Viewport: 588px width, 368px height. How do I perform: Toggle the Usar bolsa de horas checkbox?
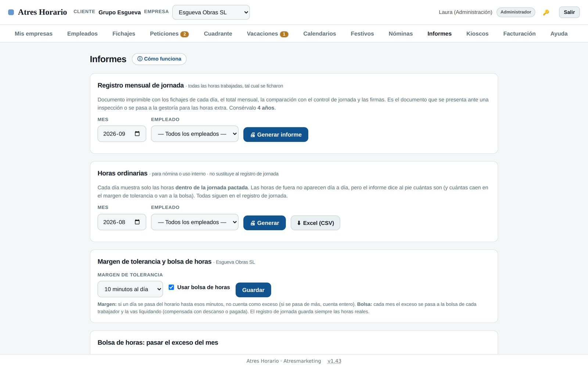click(171, 287)
